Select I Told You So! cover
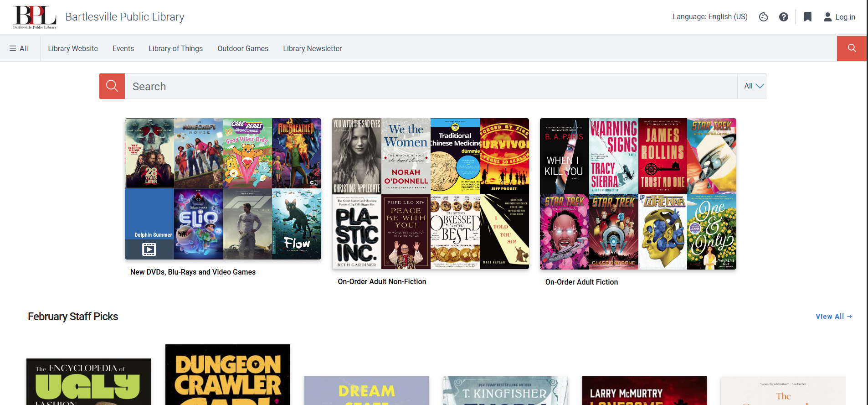The height and width of the screenshot is (405, 868). pos(504,232)
